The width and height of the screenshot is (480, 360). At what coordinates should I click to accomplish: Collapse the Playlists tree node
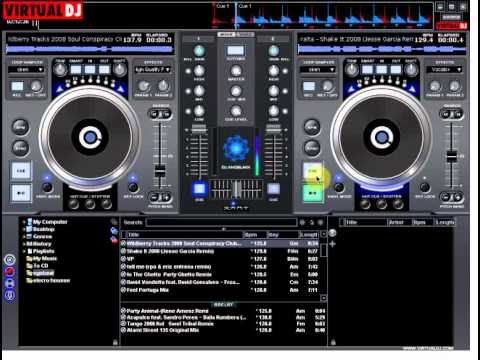pos(24,251)
